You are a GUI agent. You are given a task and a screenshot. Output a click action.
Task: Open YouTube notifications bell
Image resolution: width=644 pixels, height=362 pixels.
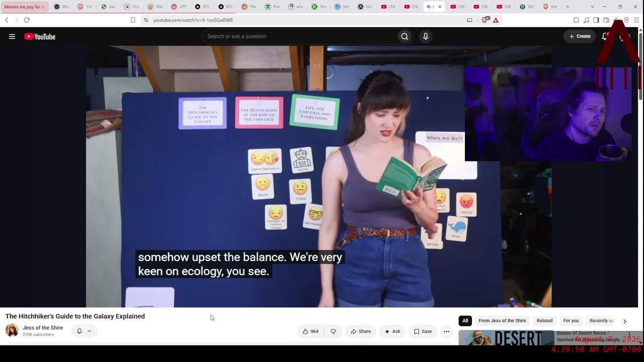[605, 36]
